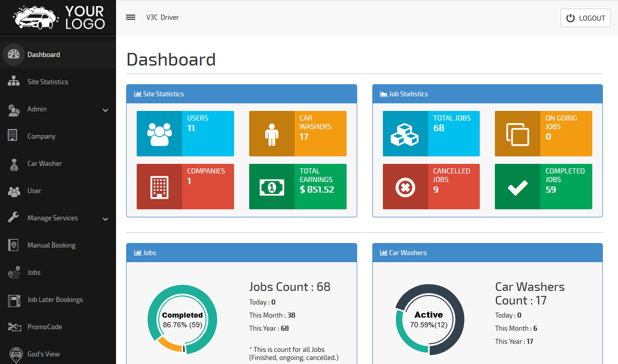Screen dimensions: 618x364
Task: Open God's View from the sidebar
Action: [x=43, y=354]
